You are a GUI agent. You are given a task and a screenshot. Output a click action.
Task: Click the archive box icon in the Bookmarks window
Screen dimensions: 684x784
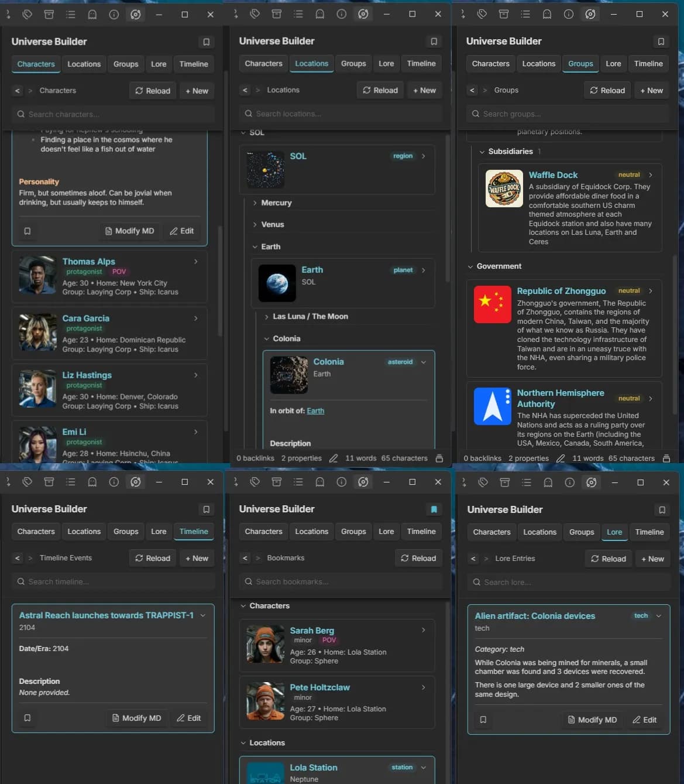click(277, 482)
